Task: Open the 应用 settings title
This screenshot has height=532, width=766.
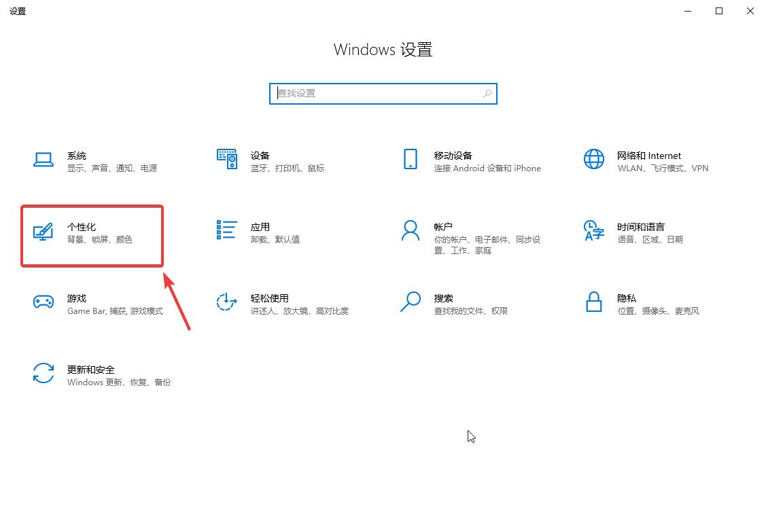Action: click(x=260, y=227)
